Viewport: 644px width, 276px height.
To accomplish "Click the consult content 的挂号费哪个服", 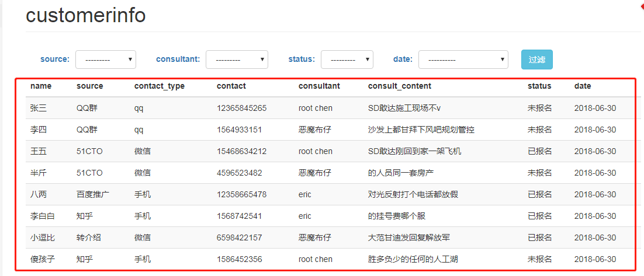I will tap(397, 216).
